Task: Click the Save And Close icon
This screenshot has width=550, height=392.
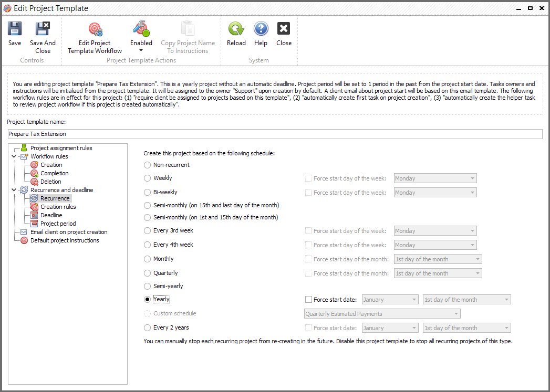Action: coord(43,29)
